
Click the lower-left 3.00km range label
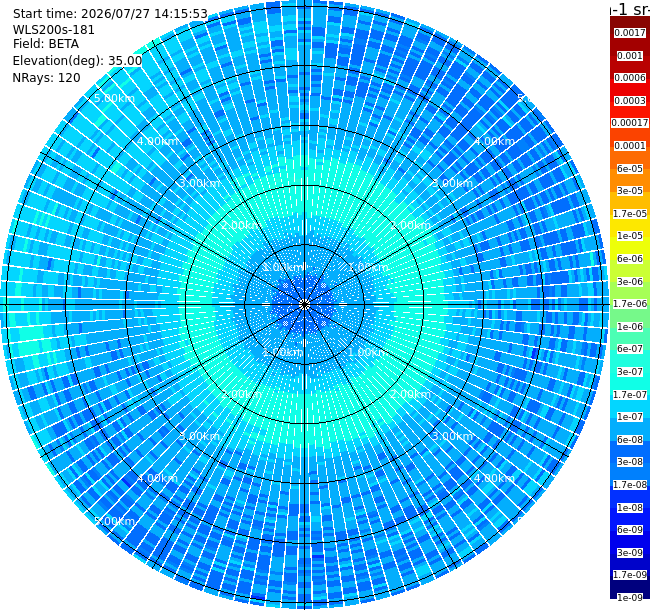[x=199, y=436]
